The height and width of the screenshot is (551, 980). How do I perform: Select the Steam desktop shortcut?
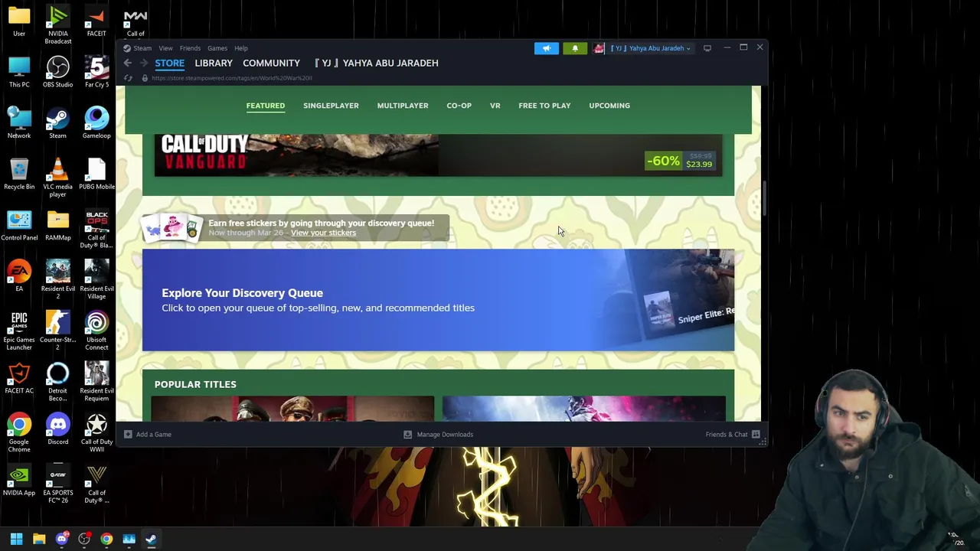pyautogui.click(x=57, y=124)
